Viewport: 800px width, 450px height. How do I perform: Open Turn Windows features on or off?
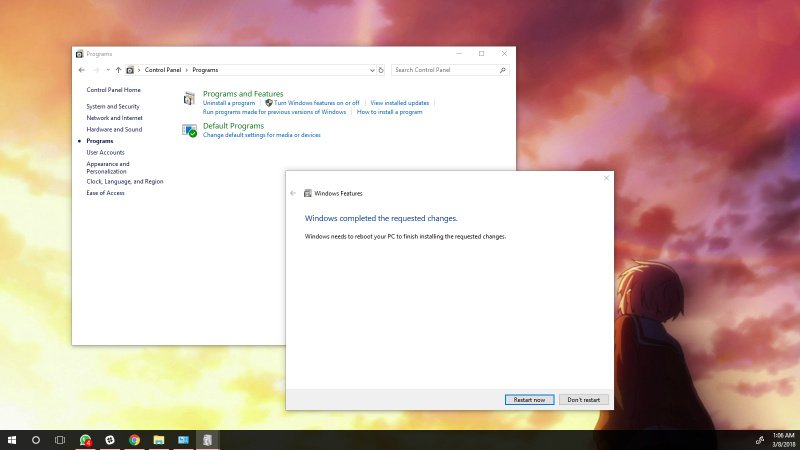tap(316, 103)
